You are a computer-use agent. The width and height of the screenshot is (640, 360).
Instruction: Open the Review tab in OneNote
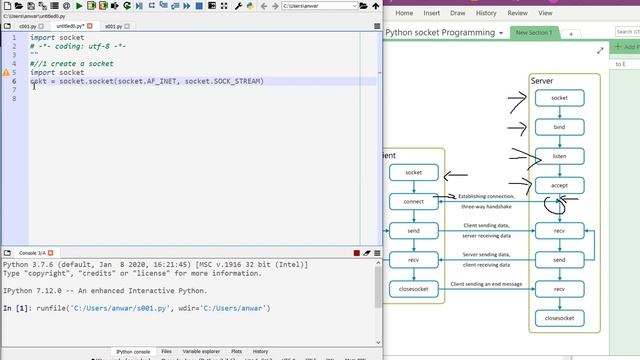[518, 13]
